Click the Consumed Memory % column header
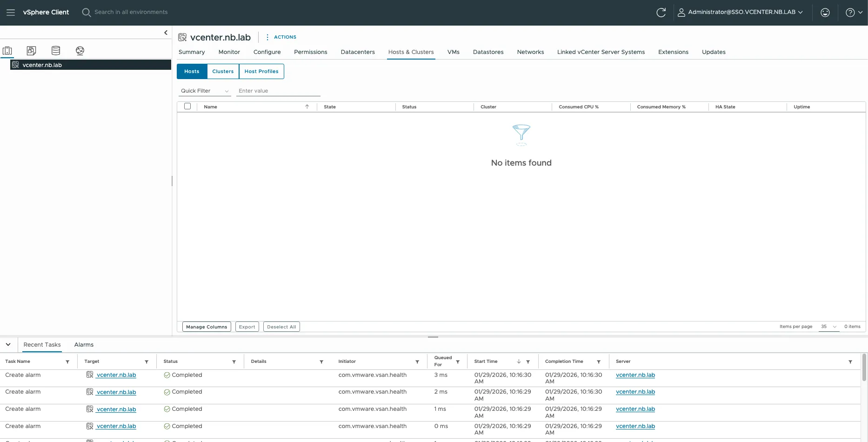This screenshot has height=442, width=868. [661, 107]
